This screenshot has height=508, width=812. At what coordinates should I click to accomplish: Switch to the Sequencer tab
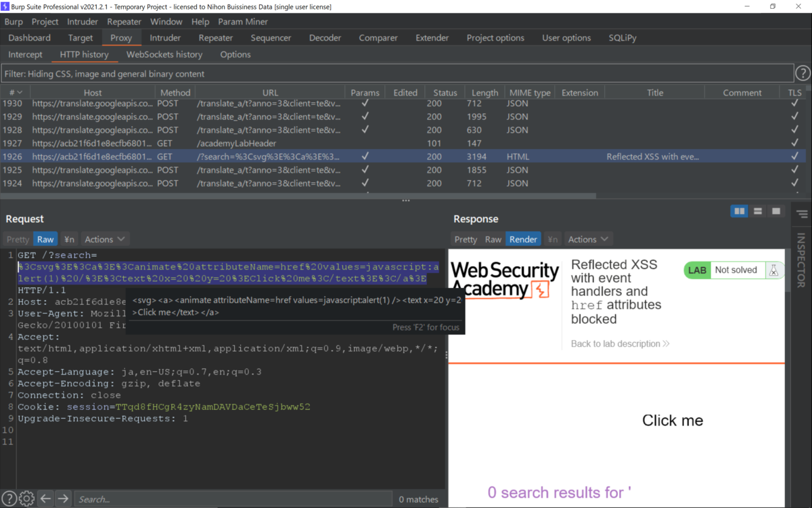click(271, 38)
